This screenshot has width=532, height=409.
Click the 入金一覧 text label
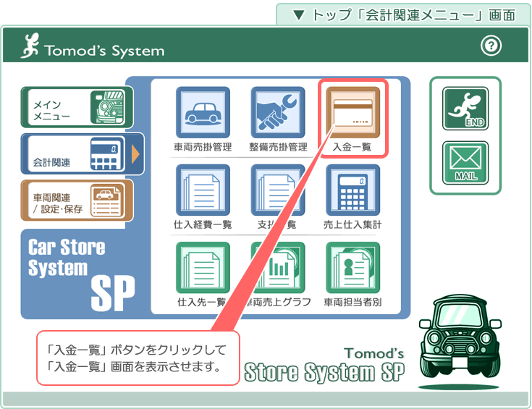click(352, 147)
